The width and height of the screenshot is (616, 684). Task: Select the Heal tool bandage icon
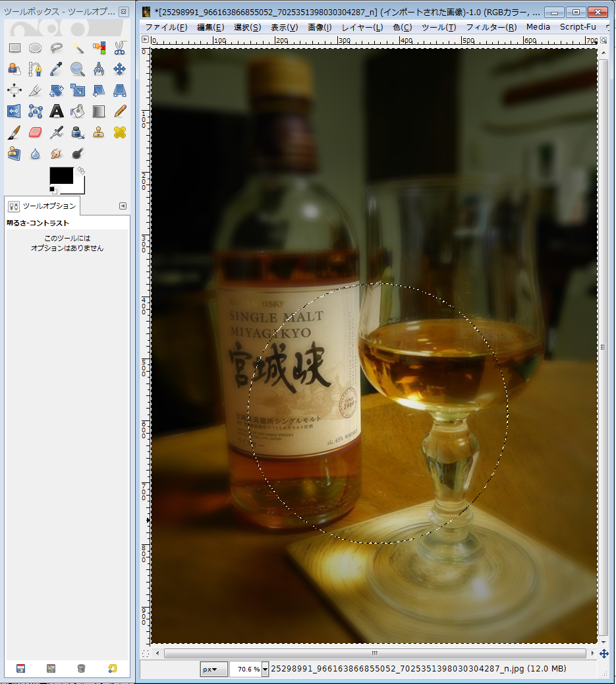pos(119,132)
